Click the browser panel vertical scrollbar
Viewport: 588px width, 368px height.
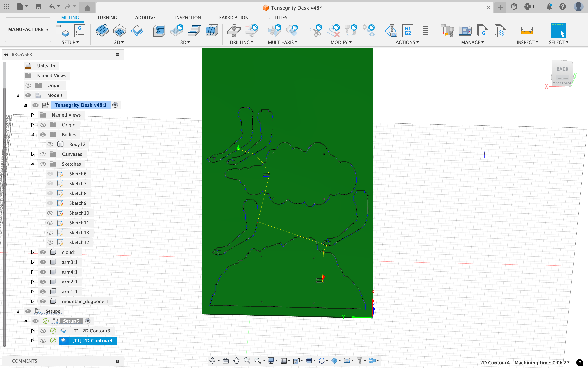pyautogui.click(x=4, y=217)
